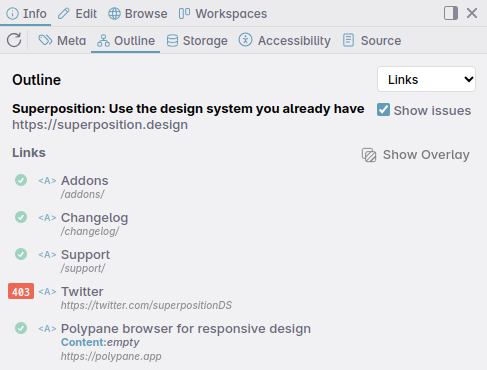The image size is (487, 370).
Task: Click the <A> tag next to Support
Action: pos(47,255)
